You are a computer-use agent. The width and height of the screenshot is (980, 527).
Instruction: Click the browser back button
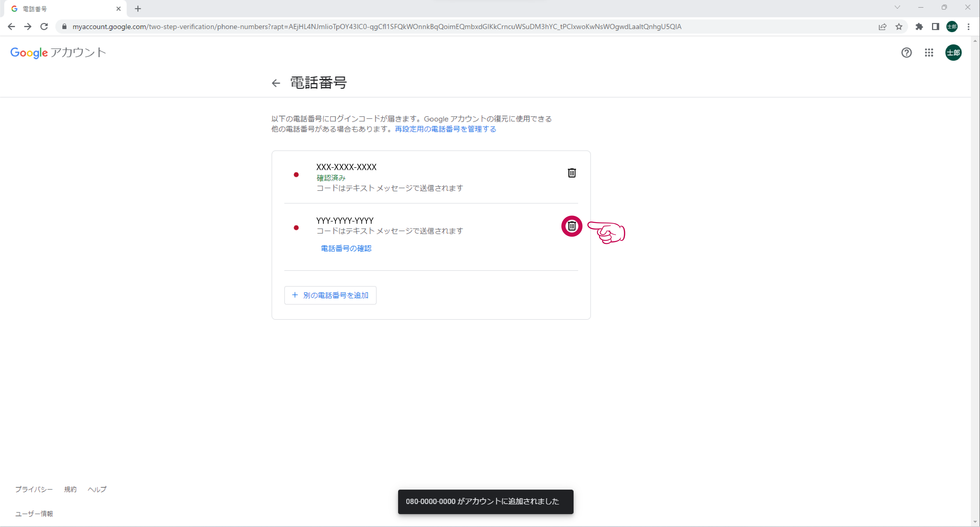click(x=11, y=27)
